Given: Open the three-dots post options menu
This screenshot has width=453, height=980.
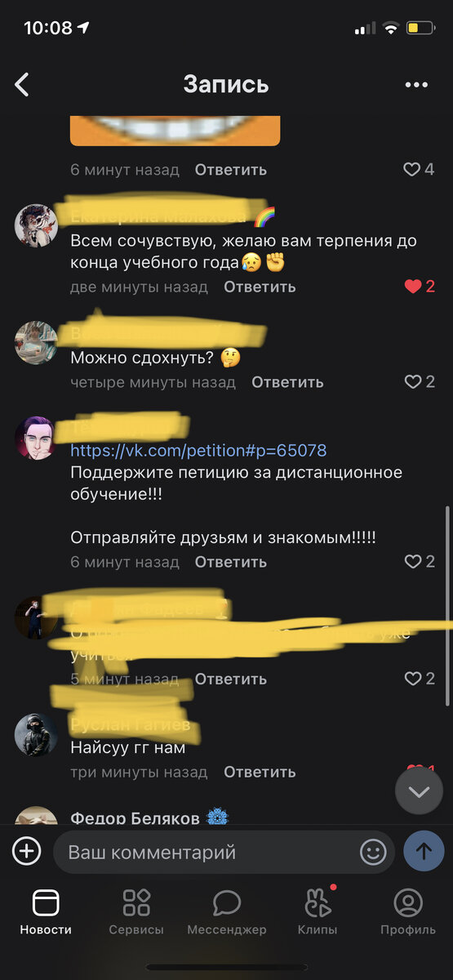Looking at the screenshot, I should [x=416, y=85].
